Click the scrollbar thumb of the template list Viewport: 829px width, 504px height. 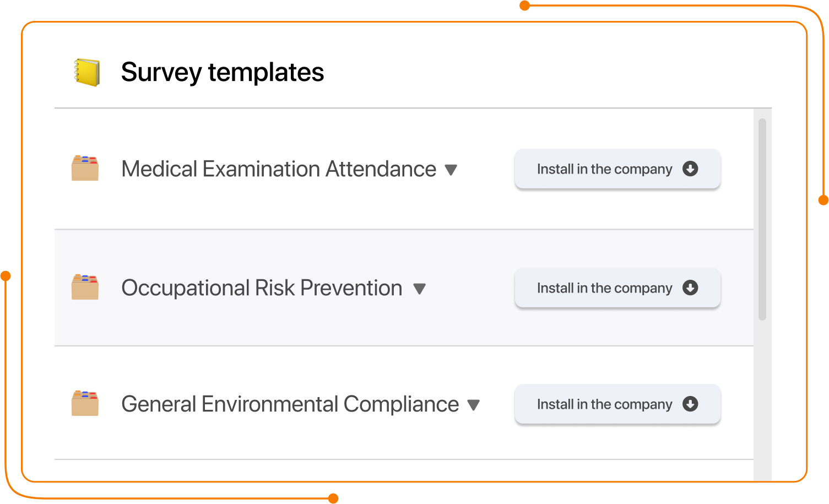click(x=762, y=219)
